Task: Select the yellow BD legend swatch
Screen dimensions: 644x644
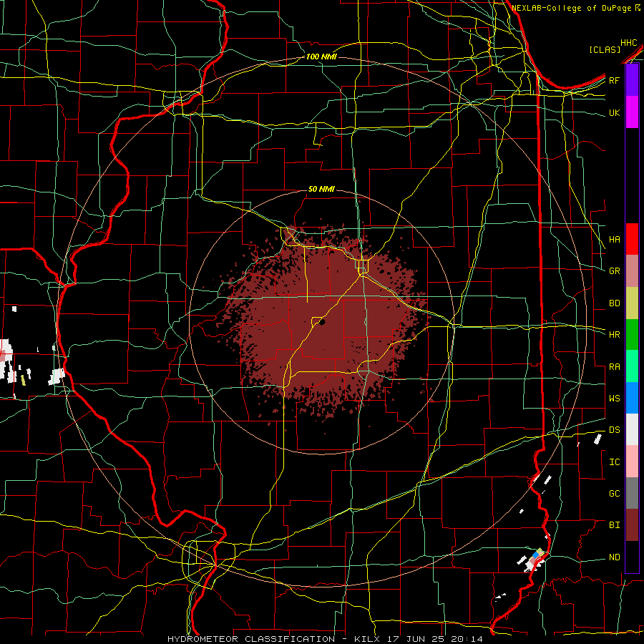Action: point(632,303)
